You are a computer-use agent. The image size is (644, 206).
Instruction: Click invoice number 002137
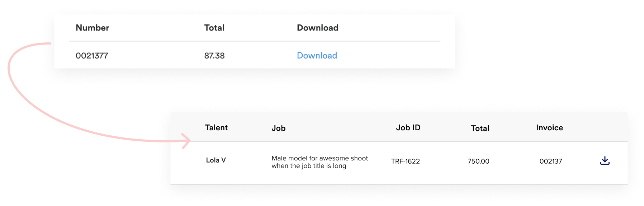(551, 161)
